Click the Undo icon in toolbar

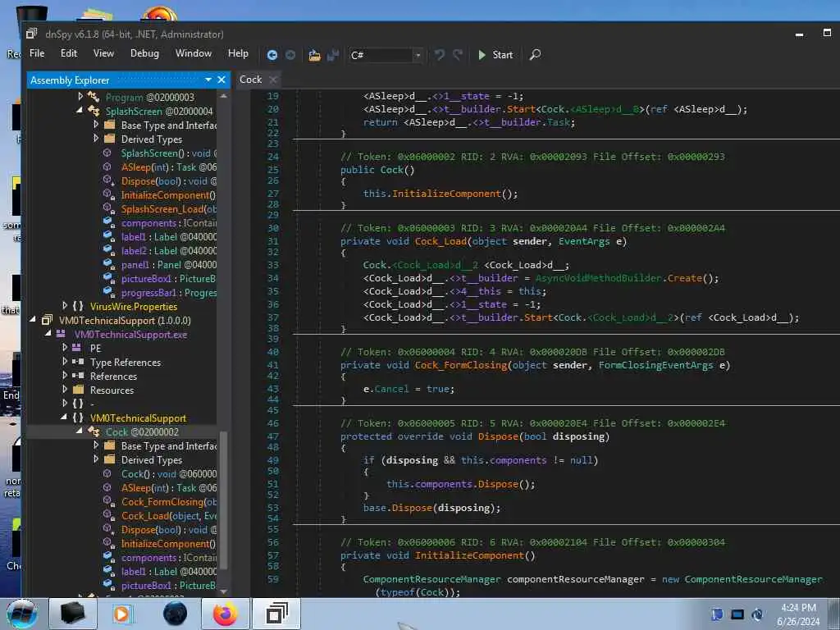440,55
